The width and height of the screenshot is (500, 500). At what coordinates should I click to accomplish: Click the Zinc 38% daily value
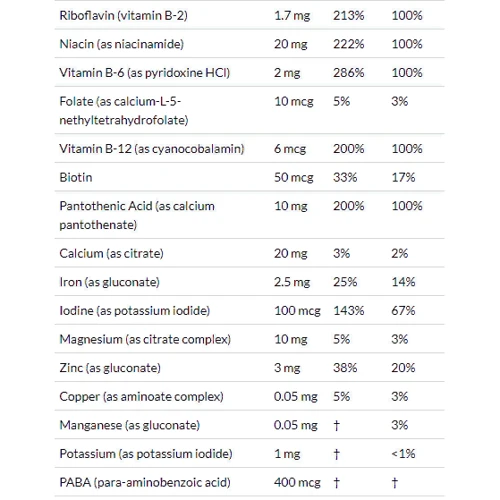[x=345, y=368]
